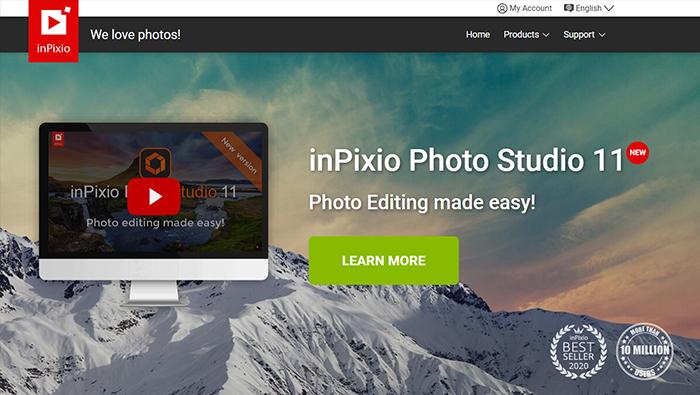Click the We love photos slogan
Screen dimensions: 700x395
tap(135, 34)
